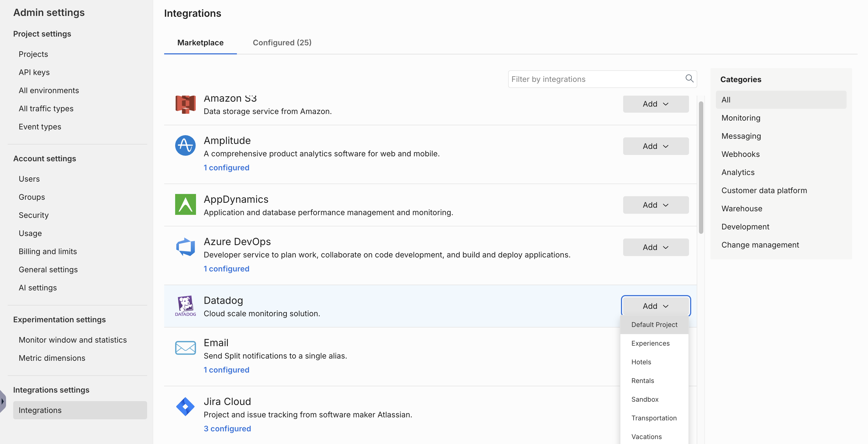868x444 pixels.
Task: Click the Azure DevOps icon
Action: 185,247
